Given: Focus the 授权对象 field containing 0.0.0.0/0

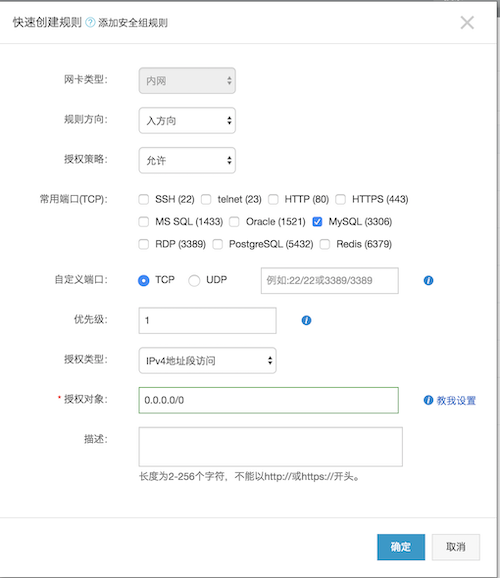Looking at the screenshot, I should click(x=268, y=400).
